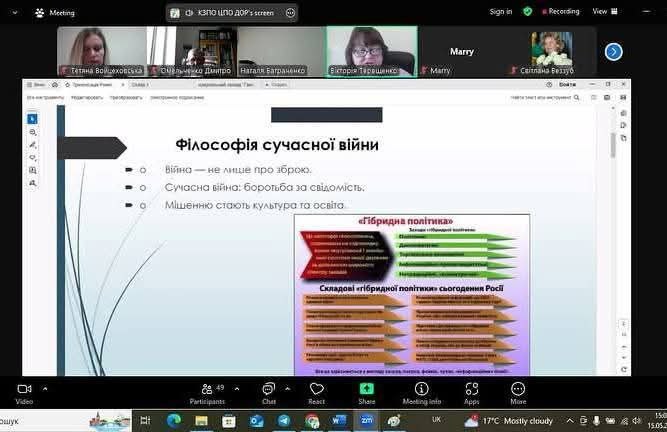Viewport: 667px width, 432px height.
Task: Click the Meeting menu label
Action: click(62, 13)
